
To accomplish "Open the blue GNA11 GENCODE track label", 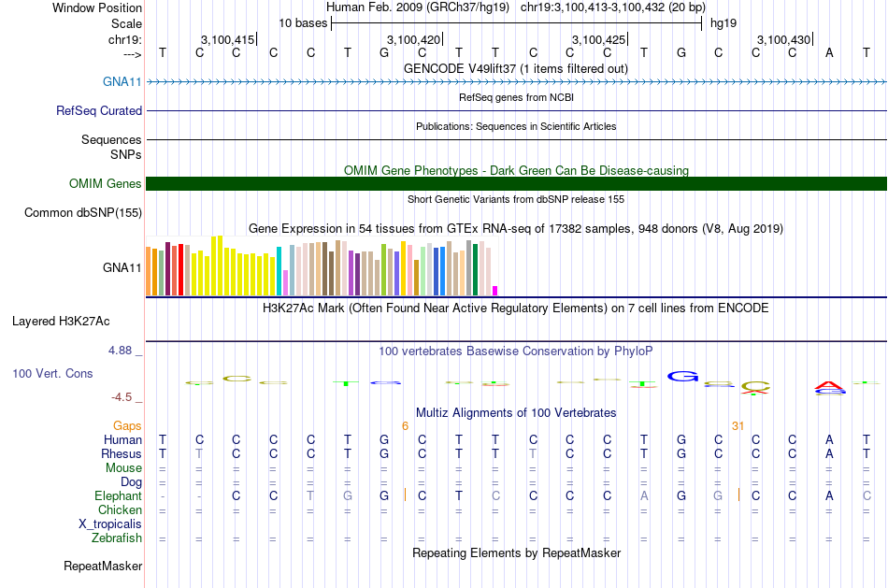I will point(122,82).
